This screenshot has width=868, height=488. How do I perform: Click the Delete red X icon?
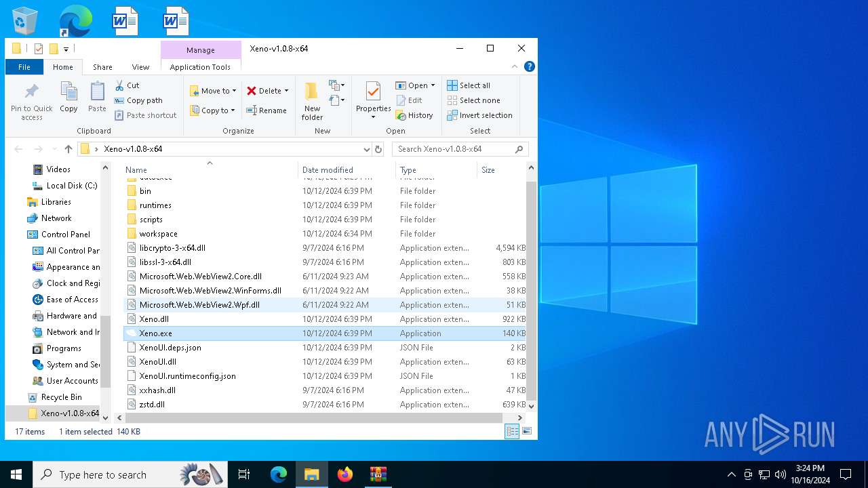[252, 91]
